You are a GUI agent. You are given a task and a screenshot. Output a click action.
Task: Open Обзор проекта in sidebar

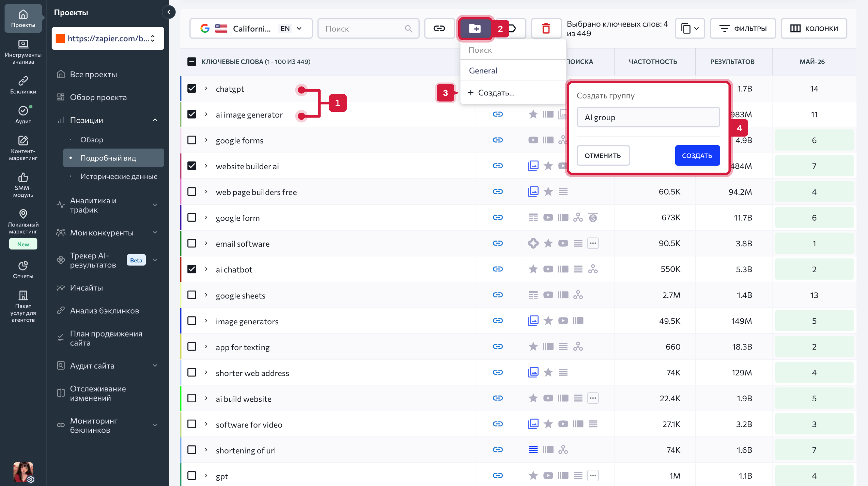(x=98, y=97)
